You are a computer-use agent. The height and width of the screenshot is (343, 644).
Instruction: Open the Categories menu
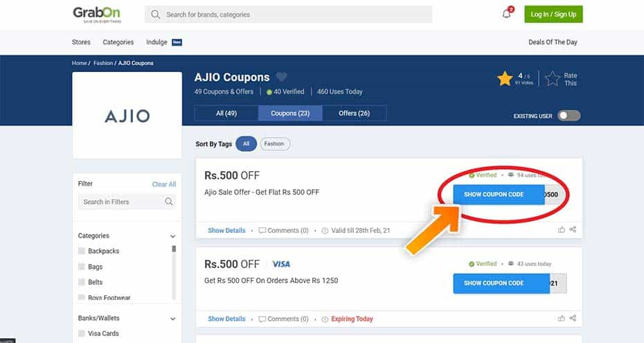pos(118,42)
